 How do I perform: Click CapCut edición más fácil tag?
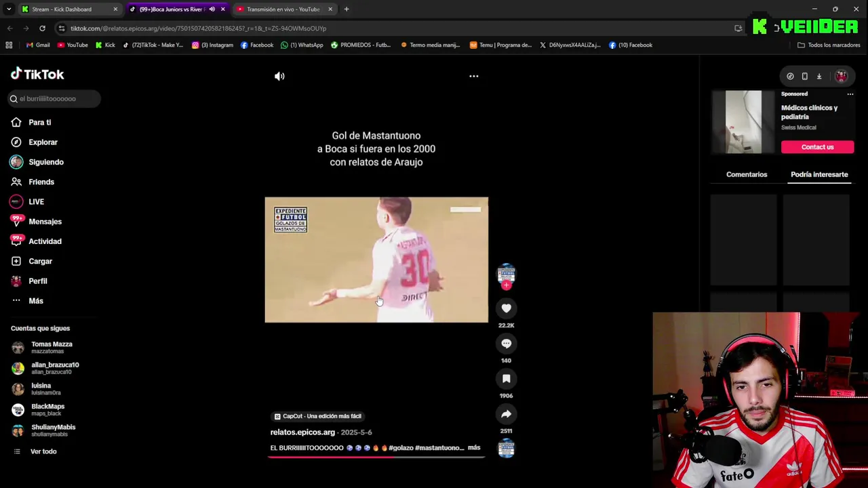318,416
